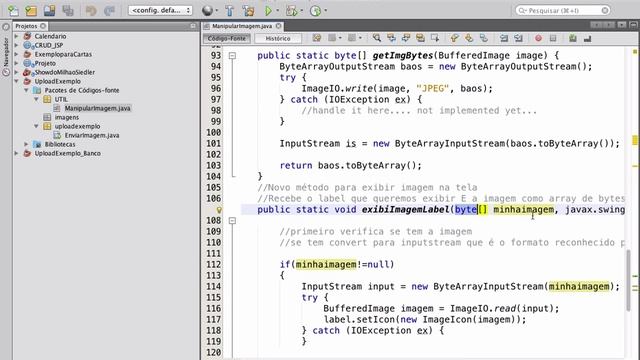
Task: Click the Build Project hammer icon
Action: 229,11
